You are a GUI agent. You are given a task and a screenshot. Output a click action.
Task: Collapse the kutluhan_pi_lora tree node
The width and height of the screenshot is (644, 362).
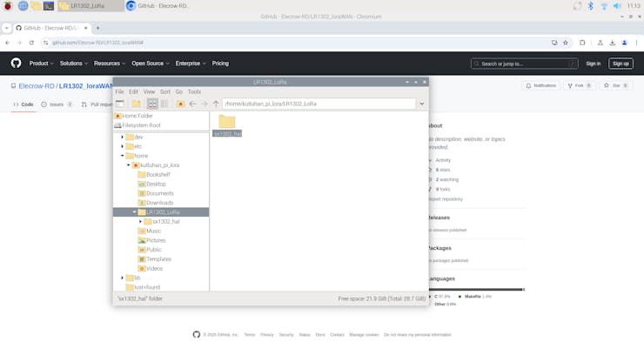coord(129,165)
